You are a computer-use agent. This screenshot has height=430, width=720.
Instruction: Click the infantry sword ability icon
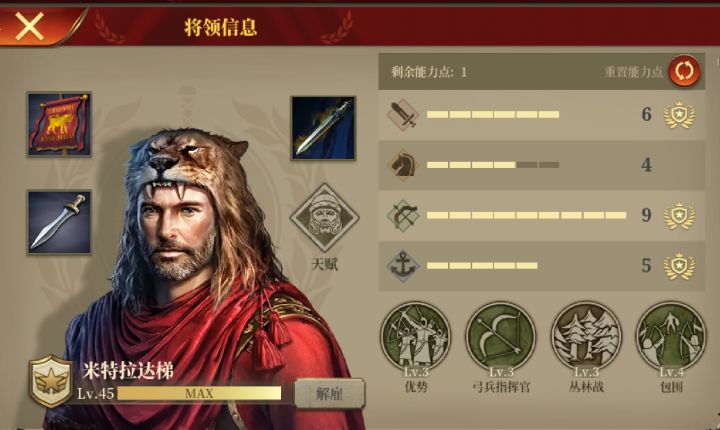[403, 114]
